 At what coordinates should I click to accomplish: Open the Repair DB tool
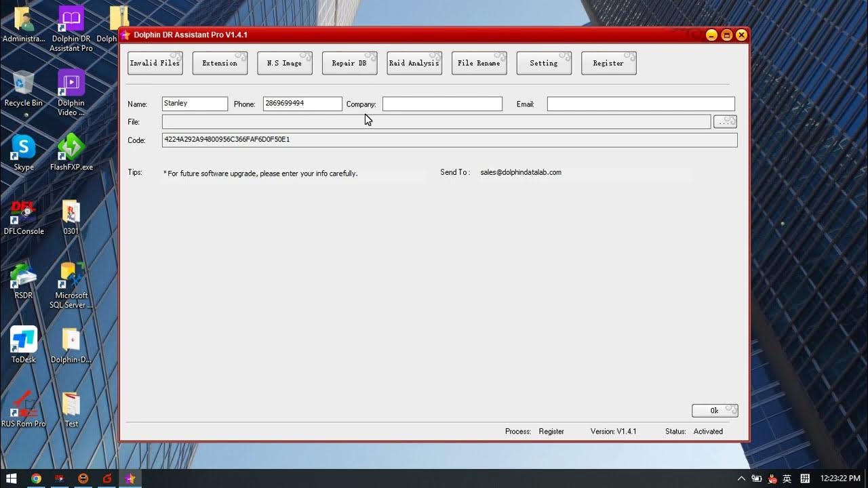tap(349, 63)
